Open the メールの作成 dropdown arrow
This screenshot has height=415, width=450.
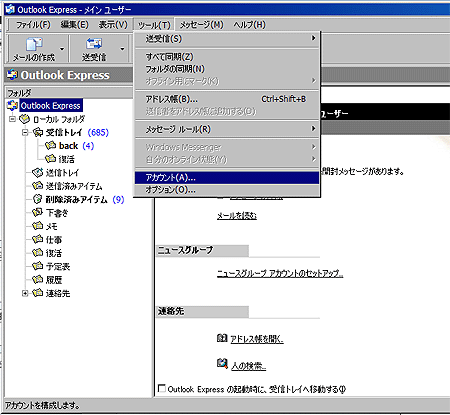coord(62,49)
